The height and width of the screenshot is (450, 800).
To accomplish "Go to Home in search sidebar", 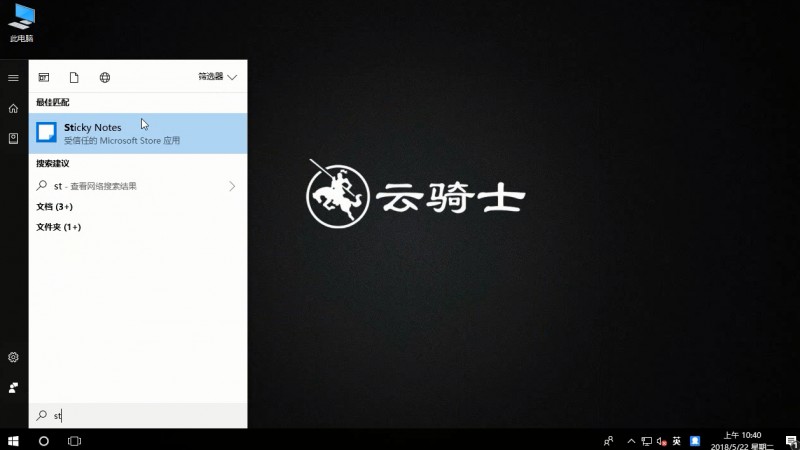I will 13,108.
